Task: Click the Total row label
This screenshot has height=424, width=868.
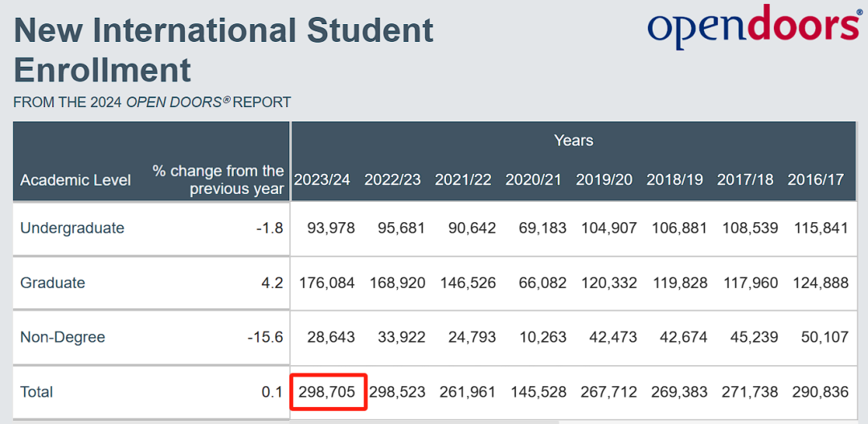Action: (36, 392)
